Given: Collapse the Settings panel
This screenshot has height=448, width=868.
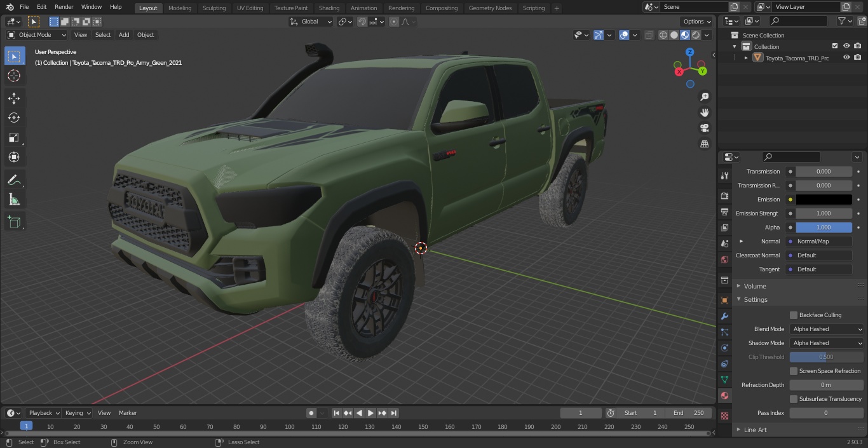Looking at the screenshot, I should 755,299.
